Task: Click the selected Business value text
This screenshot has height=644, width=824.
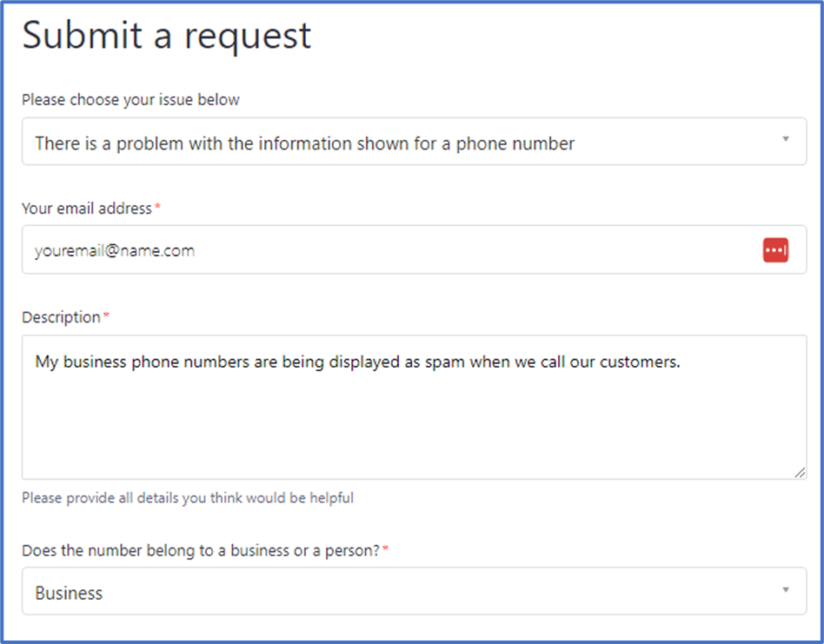Action: click(69, 593)
